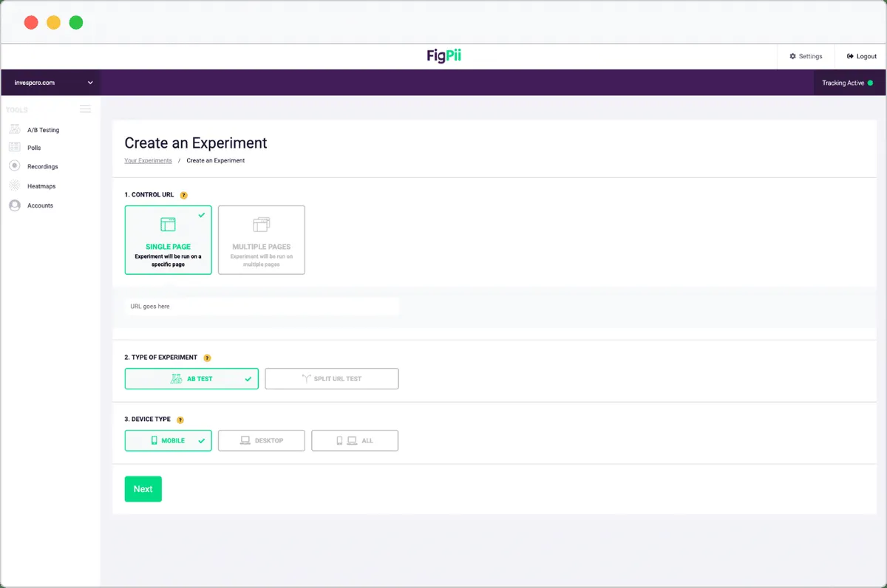
Task: Click the Tracking Active label
Action: tap(843, 83)
